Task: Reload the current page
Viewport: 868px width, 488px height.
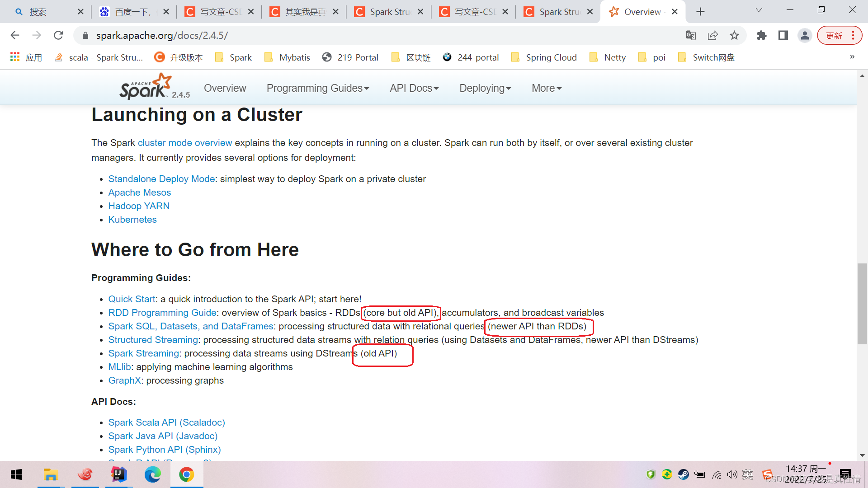Action: pos(58,35)
